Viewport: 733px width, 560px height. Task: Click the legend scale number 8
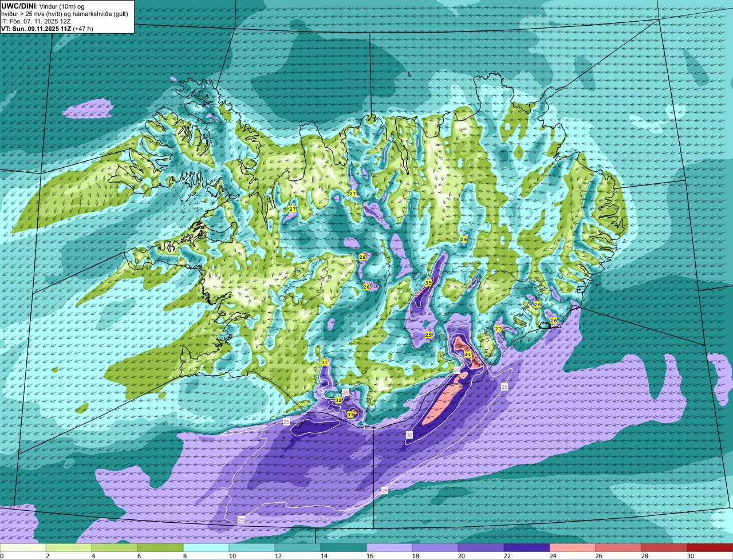186,556
